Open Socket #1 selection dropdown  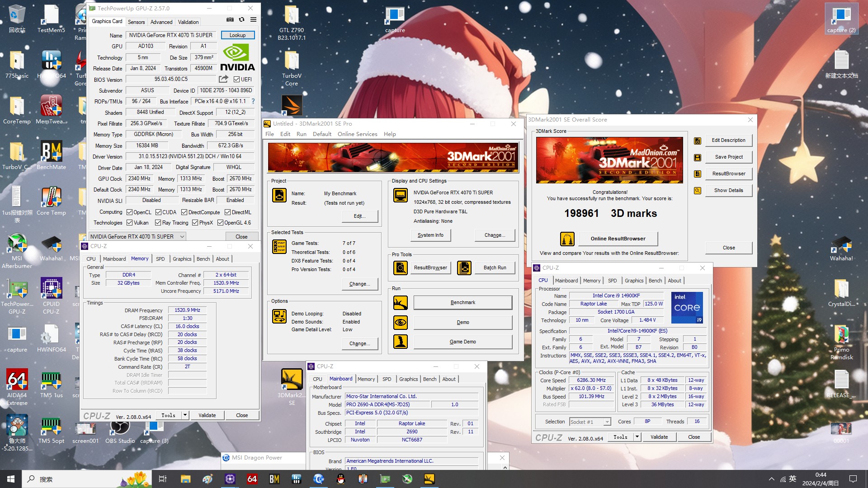590,422
